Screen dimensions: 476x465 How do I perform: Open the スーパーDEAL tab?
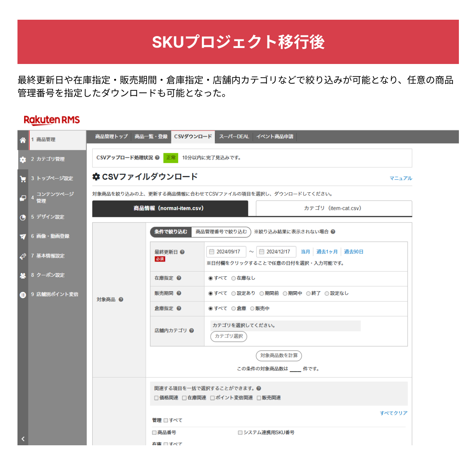point(234,137)
